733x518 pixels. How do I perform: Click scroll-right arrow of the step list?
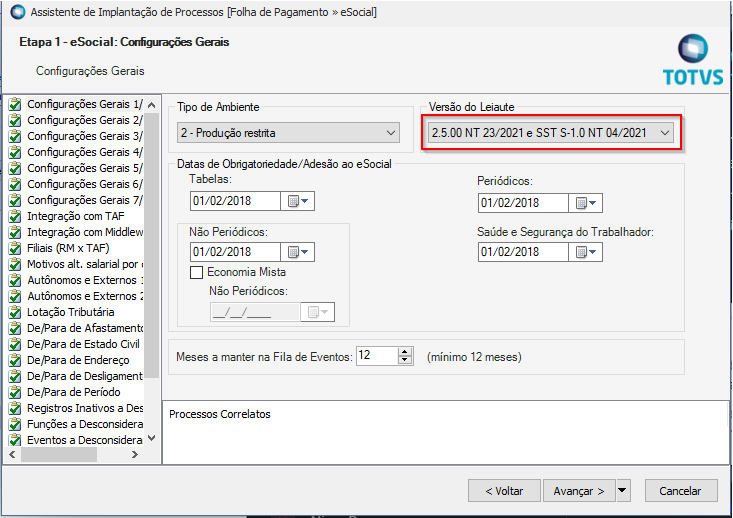(x=135, y=454)
